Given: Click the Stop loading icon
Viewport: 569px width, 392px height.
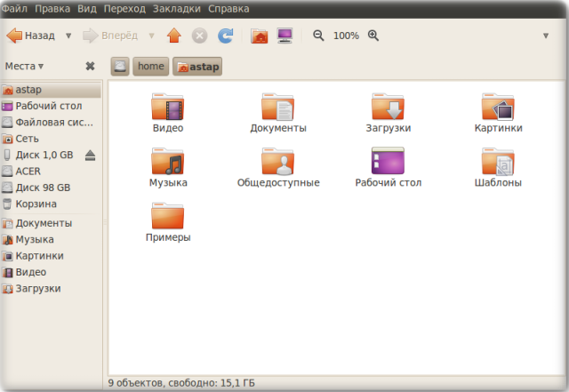Looking at the screenshot, I should 200,36.
